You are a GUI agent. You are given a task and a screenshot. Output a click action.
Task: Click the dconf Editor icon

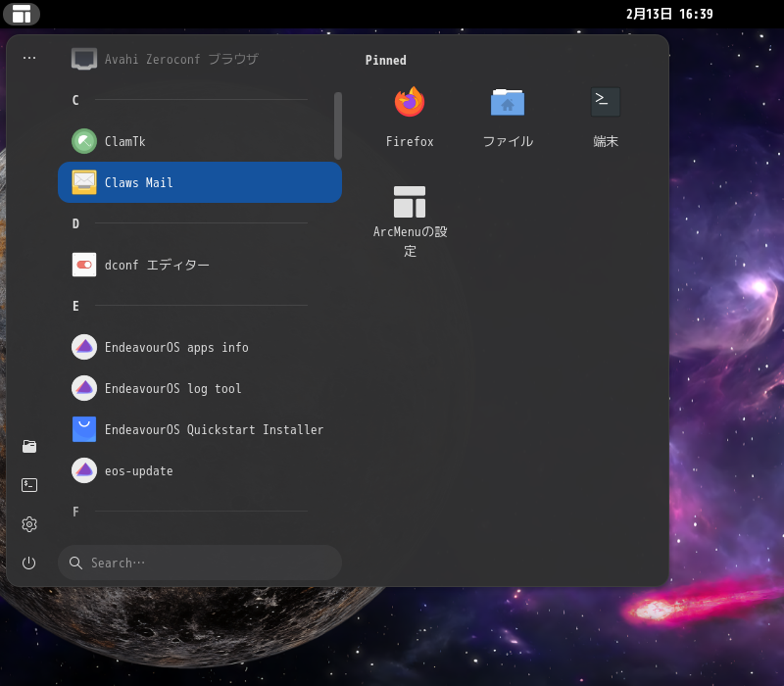pos(84,265)
